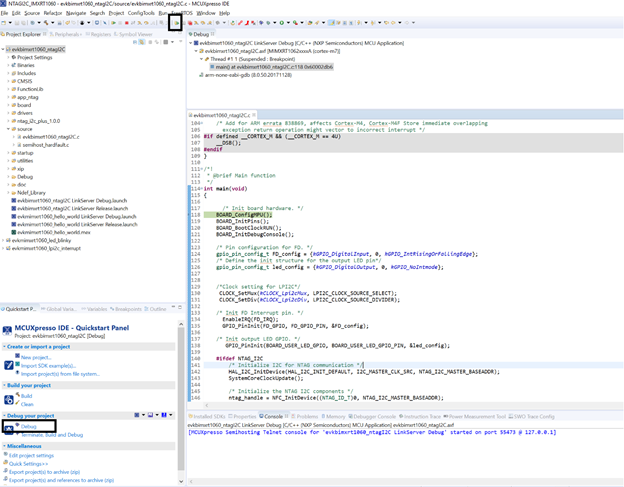Click the red pencil toolbar icon
The image size is (624, 487).
pos(240,23)
